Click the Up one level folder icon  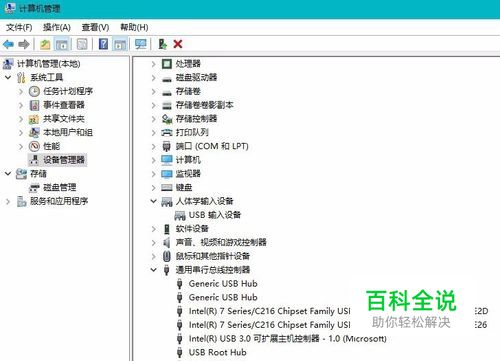click(45, 44)
